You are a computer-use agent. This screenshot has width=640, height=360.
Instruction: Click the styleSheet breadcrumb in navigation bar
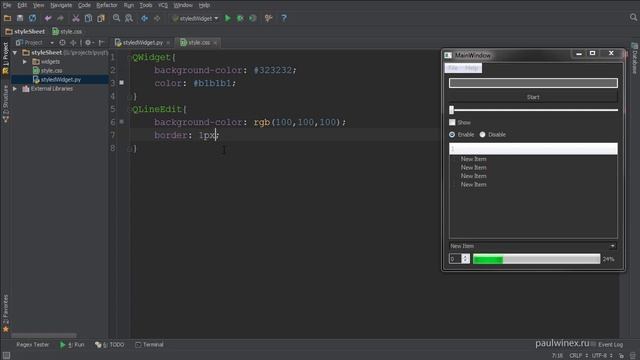pos(25,31)
